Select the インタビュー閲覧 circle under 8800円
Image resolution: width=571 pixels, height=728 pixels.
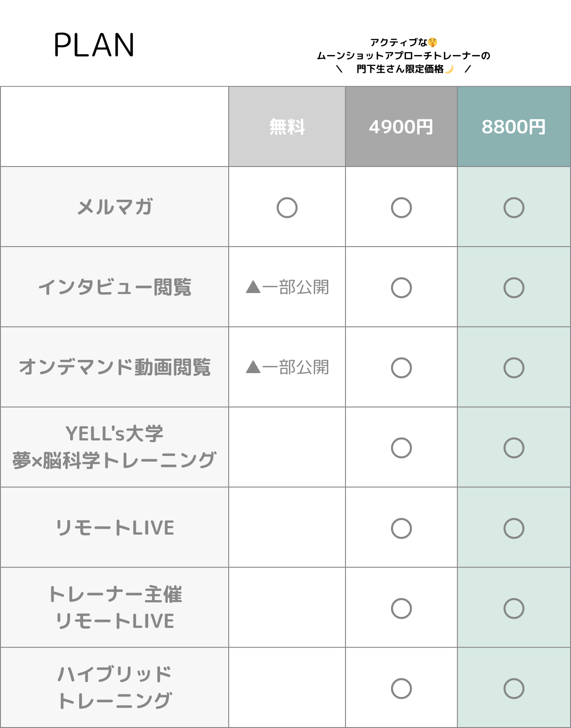(x=514, y=288)
